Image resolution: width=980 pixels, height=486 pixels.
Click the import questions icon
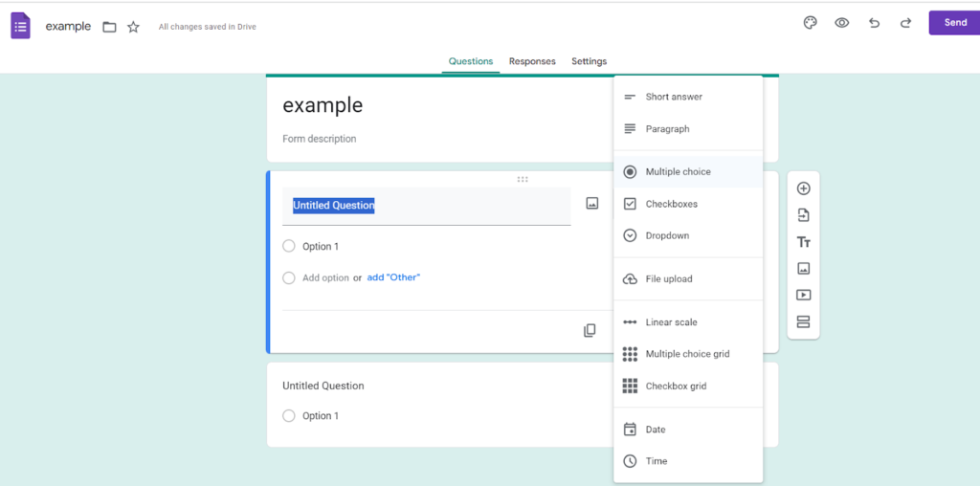[x=804, y=215]
